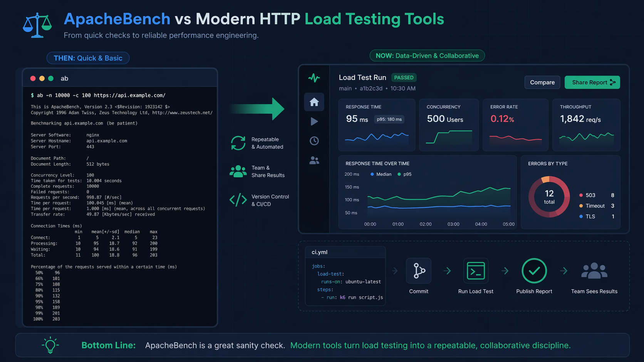The width and height of the screenshot is (644, 362).
Task: Click the Commit git-branch icon in the pipeline
Action: coord(418,271)
